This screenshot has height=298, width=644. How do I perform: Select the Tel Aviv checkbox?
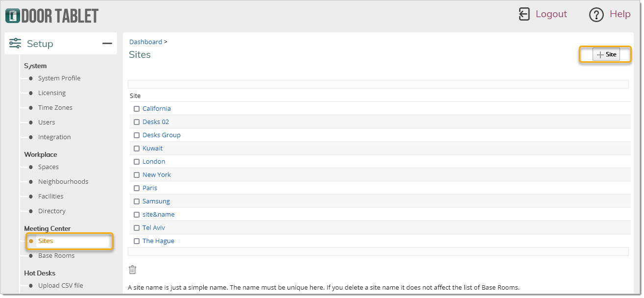(x=137, y=228)
